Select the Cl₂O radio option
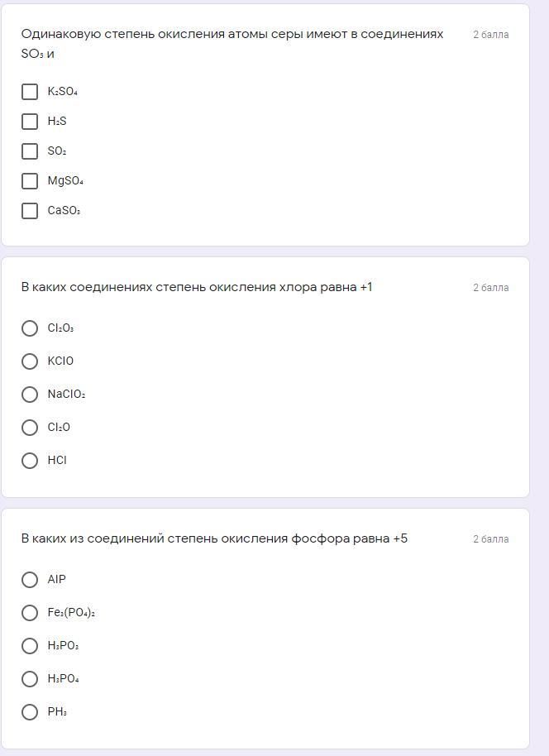The width and height of the screenshot is (549, 756). click(30, 427)
